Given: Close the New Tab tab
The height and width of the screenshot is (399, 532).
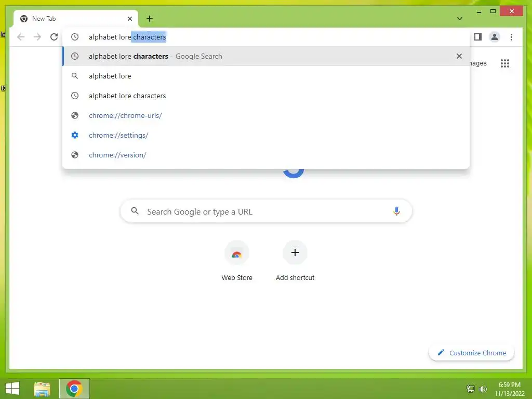Looking at the screenshot, I should (129, 19).
